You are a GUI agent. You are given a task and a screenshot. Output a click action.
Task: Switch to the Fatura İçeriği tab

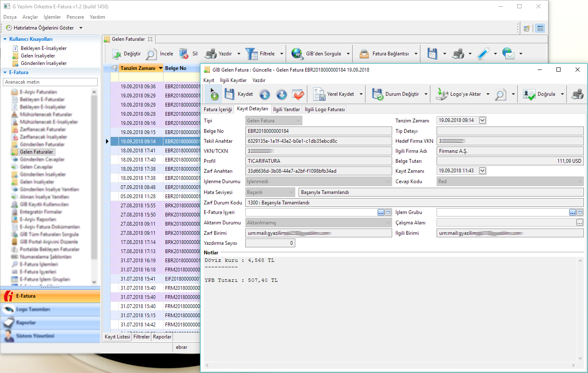coord(218,109)
